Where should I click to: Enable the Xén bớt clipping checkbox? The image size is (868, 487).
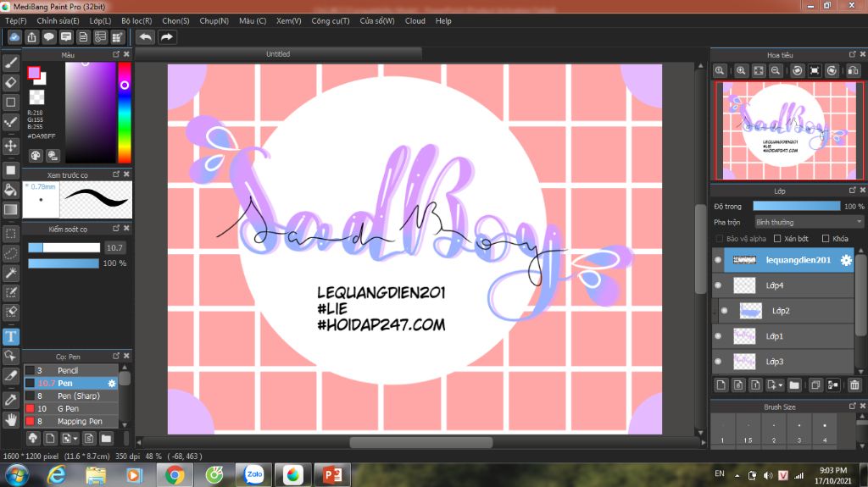[777, 239]
